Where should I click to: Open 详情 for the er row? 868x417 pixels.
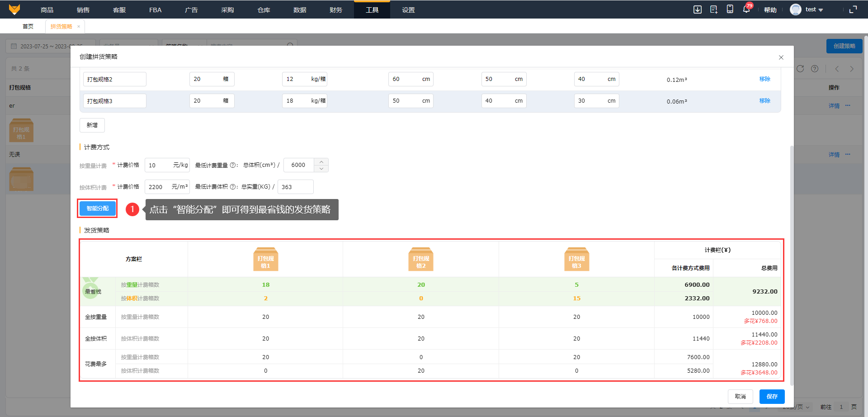click(x=834, y=105)
